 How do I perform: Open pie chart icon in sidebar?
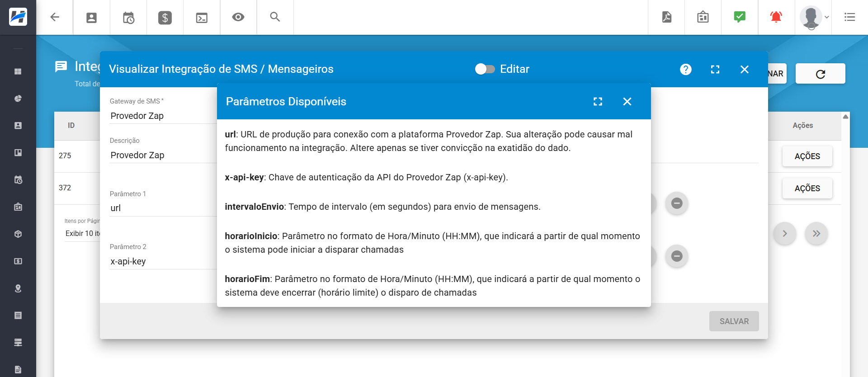click(x=18, y=99)
